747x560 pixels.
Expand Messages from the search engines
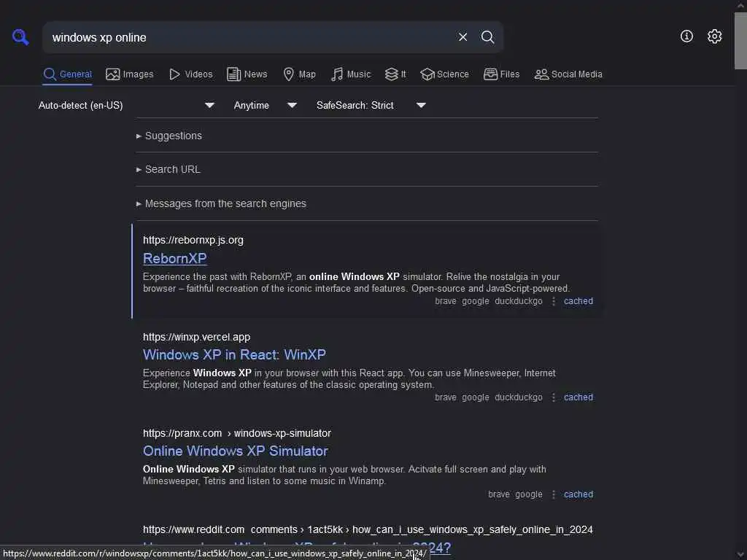point(221,204)
